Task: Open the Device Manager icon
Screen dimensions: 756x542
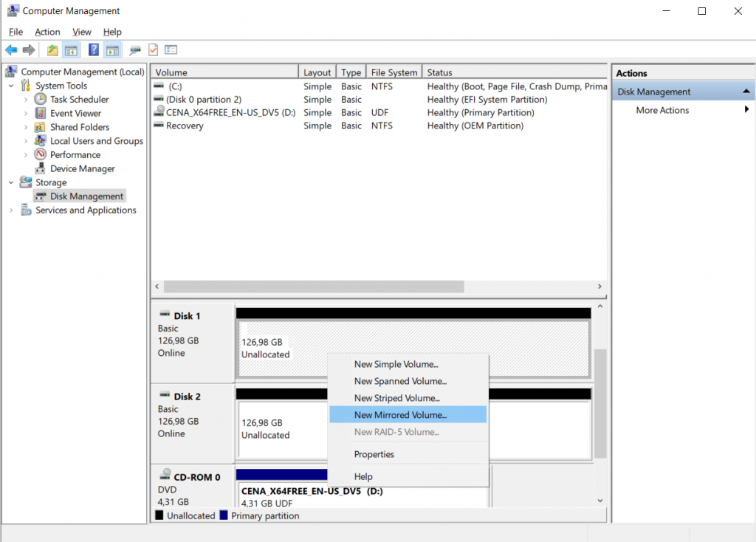Action: pos(41,168)
